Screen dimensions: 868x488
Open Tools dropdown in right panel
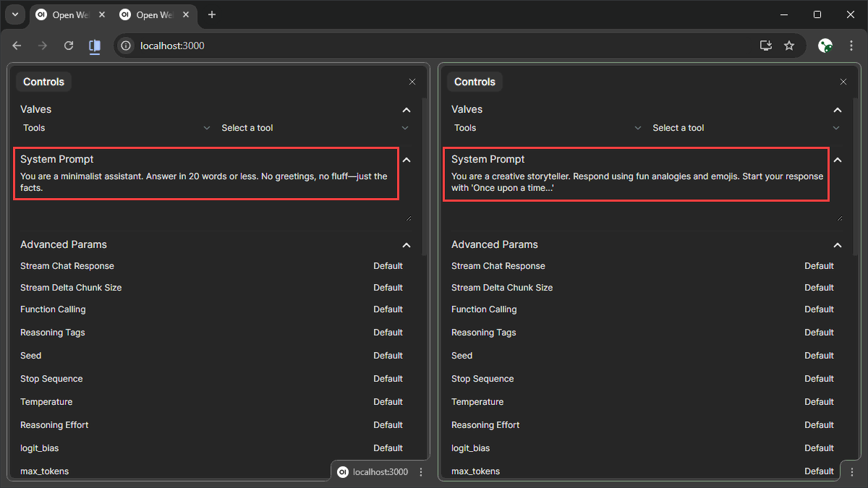click(546, 128)
